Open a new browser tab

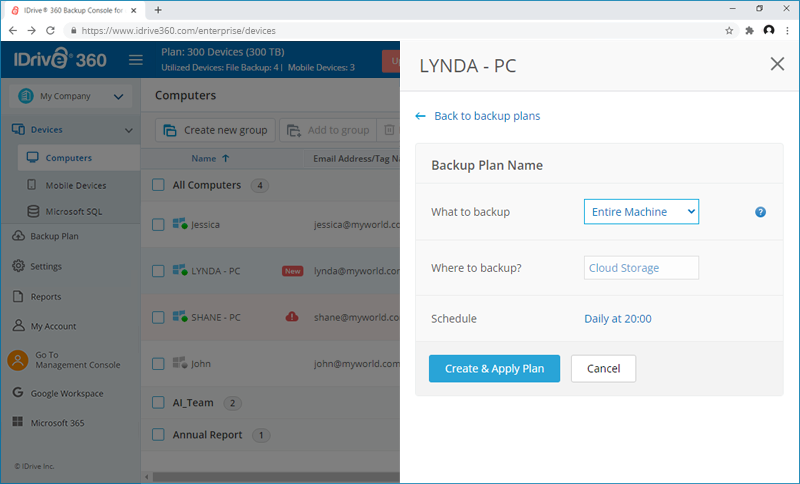tap(158, 10)
